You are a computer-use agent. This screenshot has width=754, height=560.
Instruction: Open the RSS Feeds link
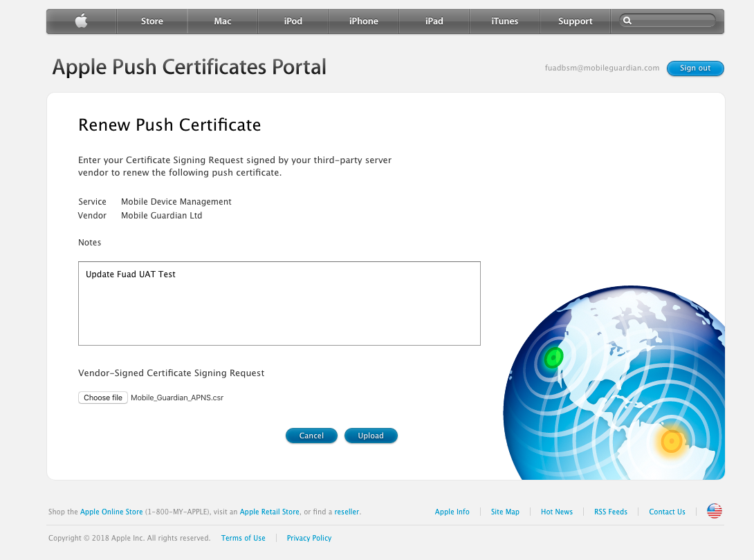pyautogui.click(x=611, y=512)
